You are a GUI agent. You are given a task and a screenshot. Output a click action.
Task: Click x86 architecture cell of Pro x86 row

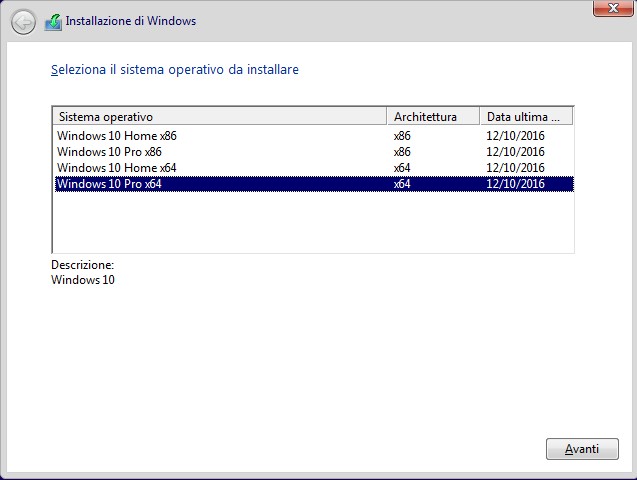click(x=402, y=152)
